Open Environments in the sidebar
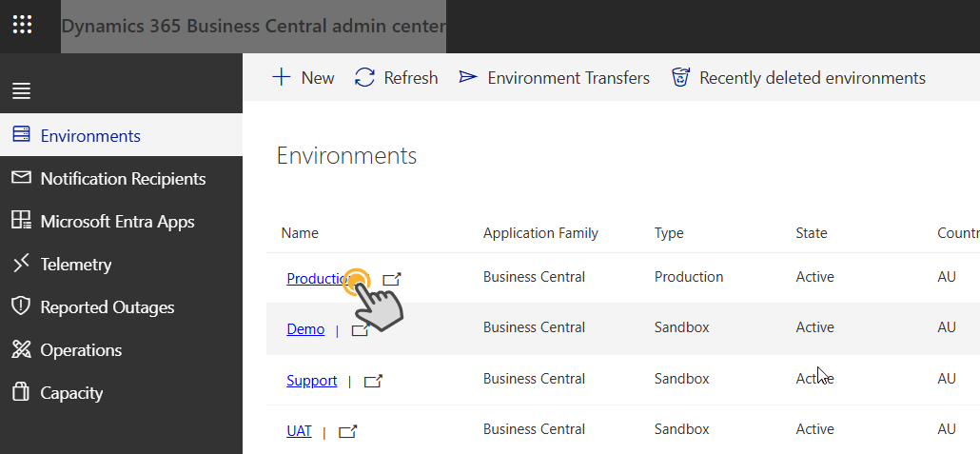980x454 pixels. click(90, 136)
